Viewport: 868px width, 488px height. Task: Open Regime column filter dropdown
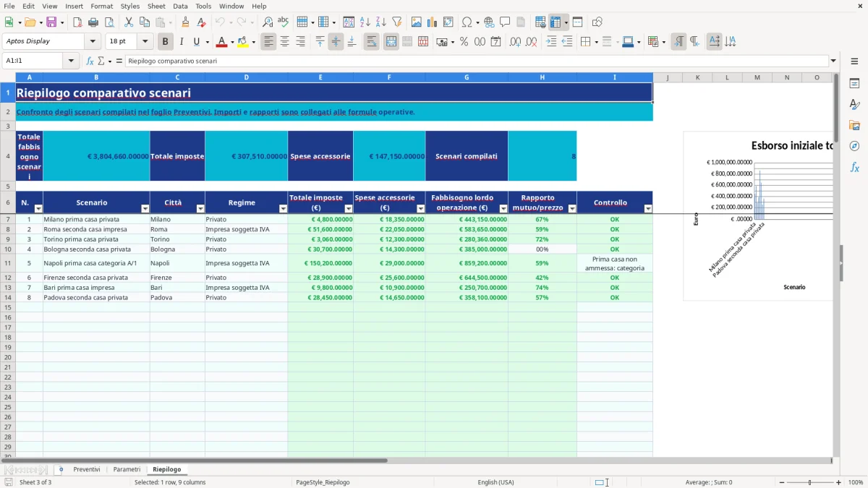[x=283, y=208]
